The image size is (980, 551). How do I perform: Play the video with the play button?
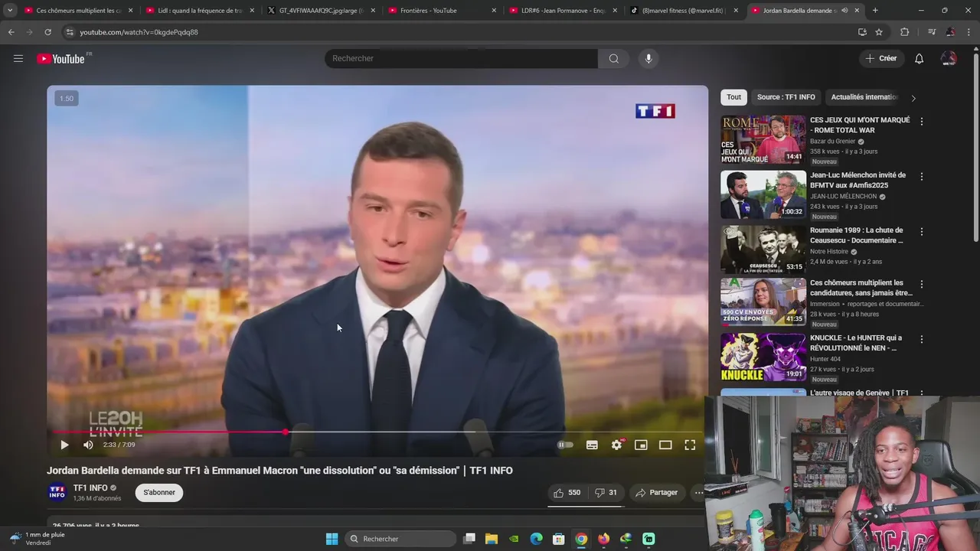point(64,445)
